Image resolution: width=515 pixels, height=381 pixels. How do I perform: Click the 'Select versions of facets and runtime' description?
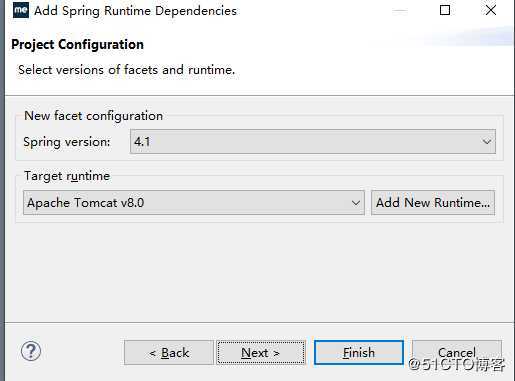[127, 70]
